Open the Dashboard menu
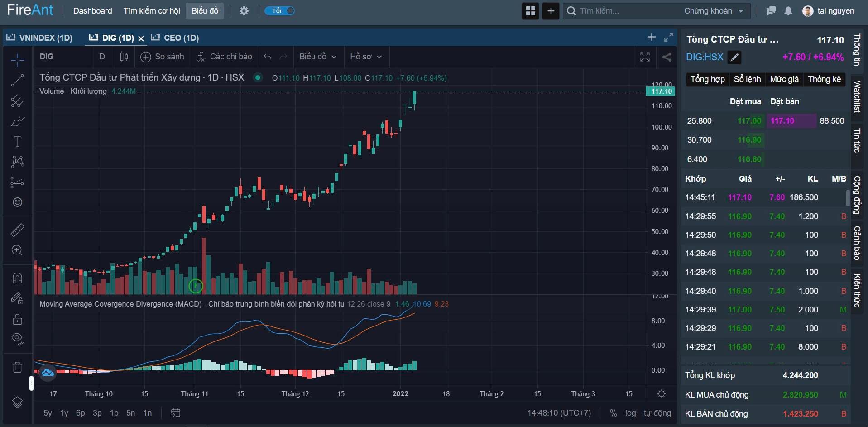Viewport: 868px width, 427px height. point(92,11)
